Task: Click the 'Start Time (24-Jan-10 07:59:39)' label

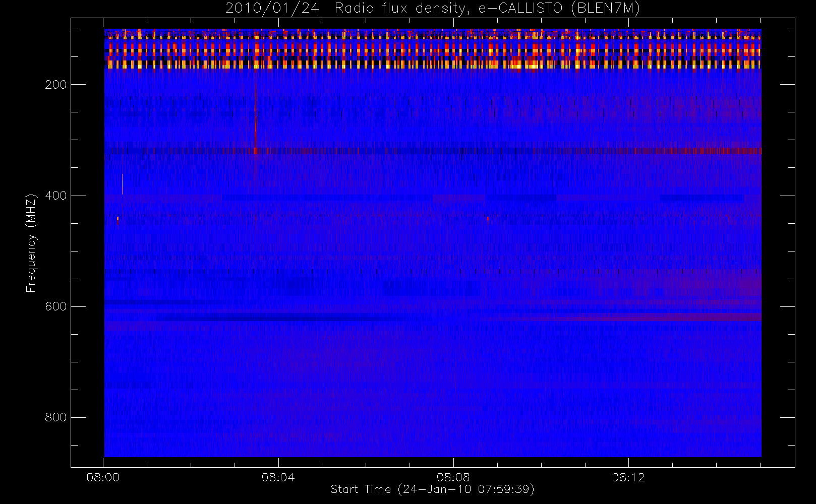Action: [432, 489]
